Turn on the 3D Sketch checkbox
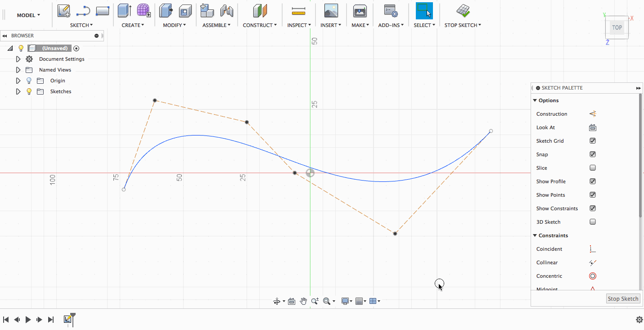The image size is (644, 330). [x=593, y=222]
